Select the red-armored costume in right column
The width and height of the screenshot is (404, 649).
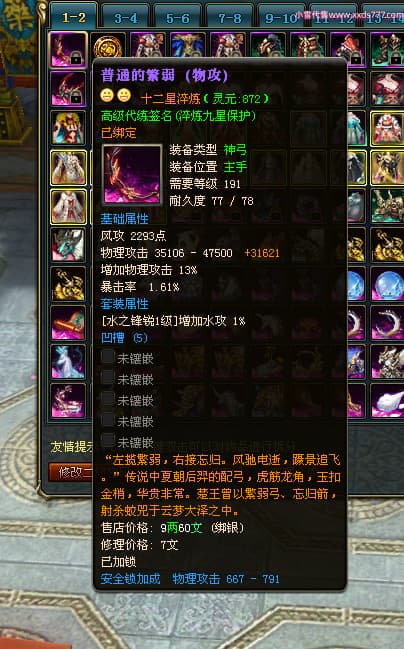coord(387,129)
